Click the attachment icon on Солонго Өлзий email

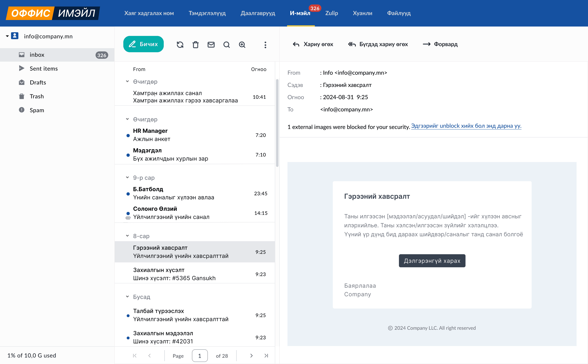point(128,218)
